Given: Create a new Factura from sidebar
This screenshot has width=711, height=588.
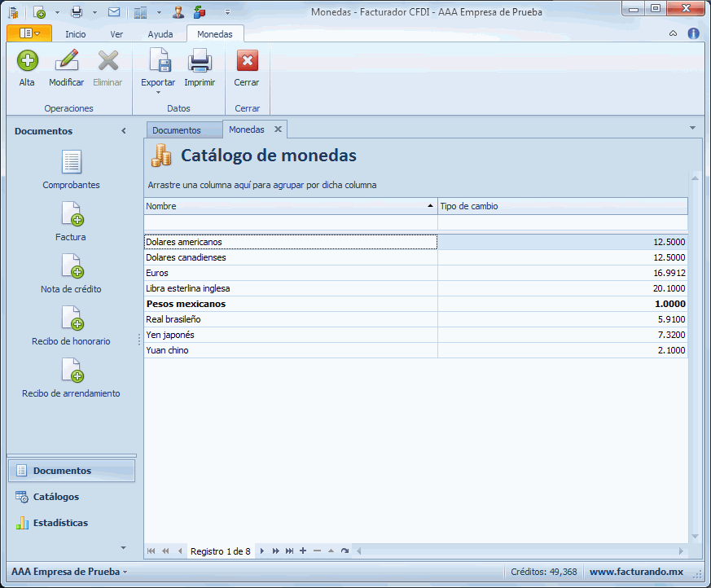Looking at the screenshot, I should click(x=72, y=215).
